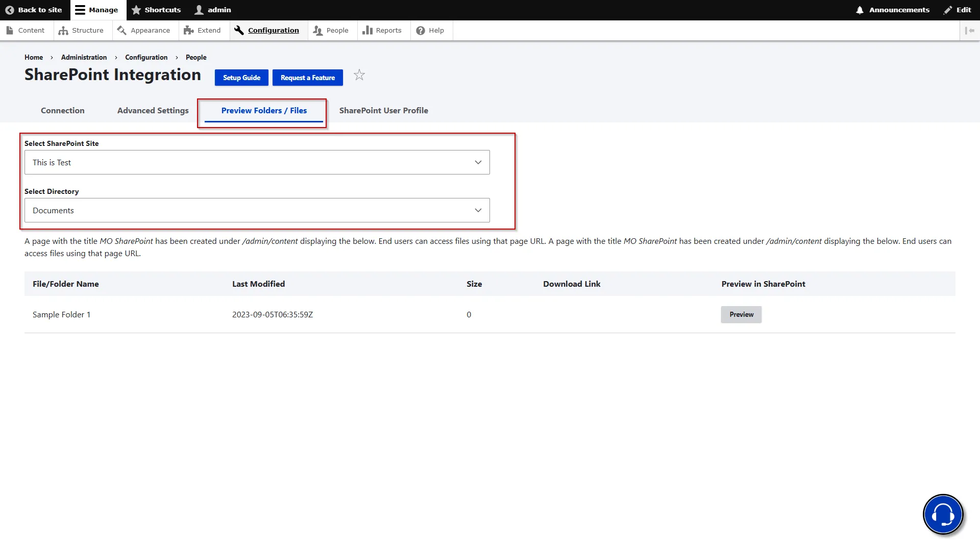Expand the Select Directory dropdown
980x551 pixels.
(257, 210)
